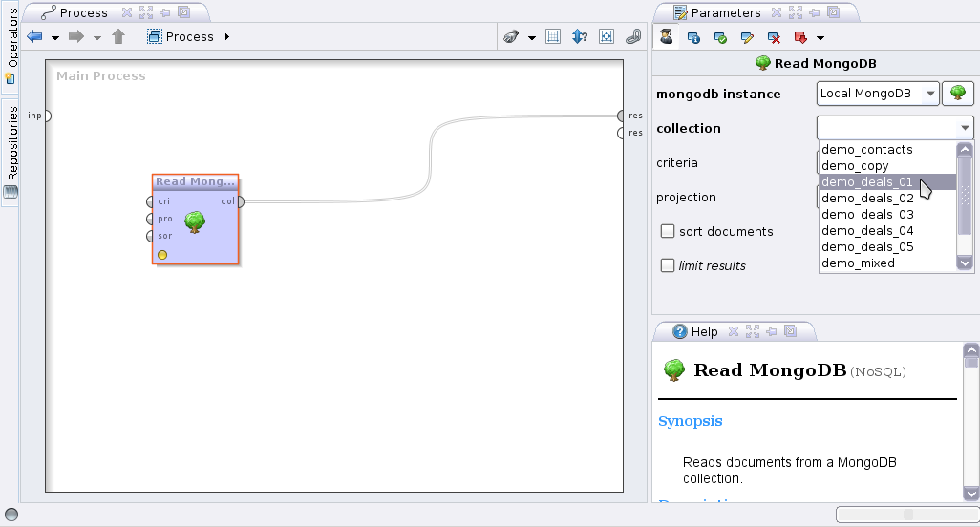
Task: Click the rename operator pencil icon
Action: click(747, 37)
